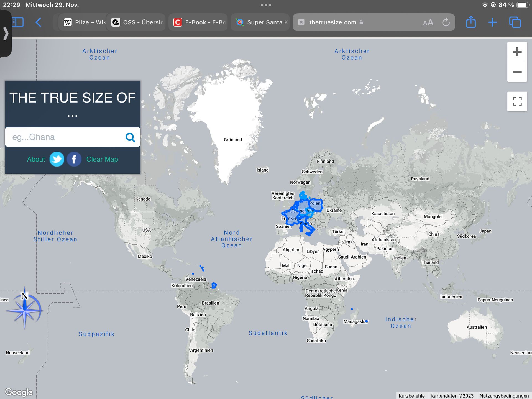Viewport: 532px width, 399px height.
Task: Click the Clear Map link
Action: coord(102,159)
